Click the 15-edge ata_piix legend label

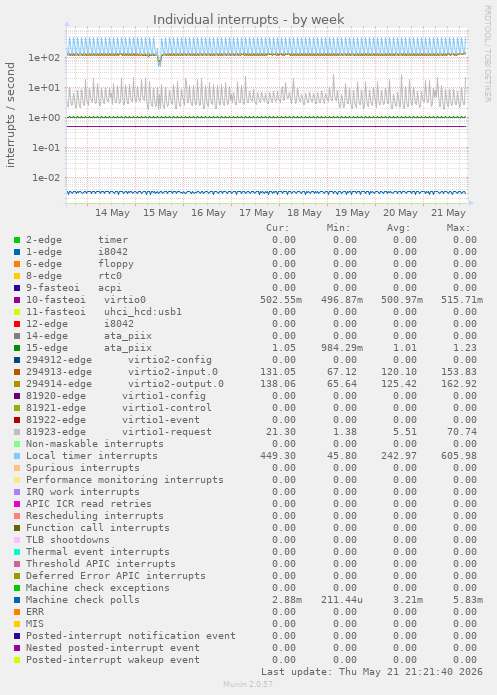pyautogui.click(x=89, y=348)
